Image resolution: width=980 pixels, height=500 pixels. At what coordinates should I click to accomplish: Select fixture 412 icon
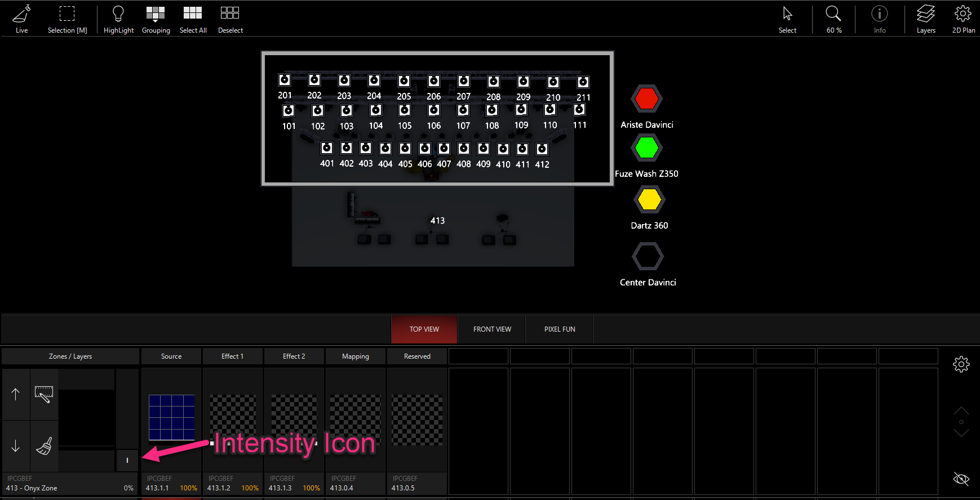(542, 149)
